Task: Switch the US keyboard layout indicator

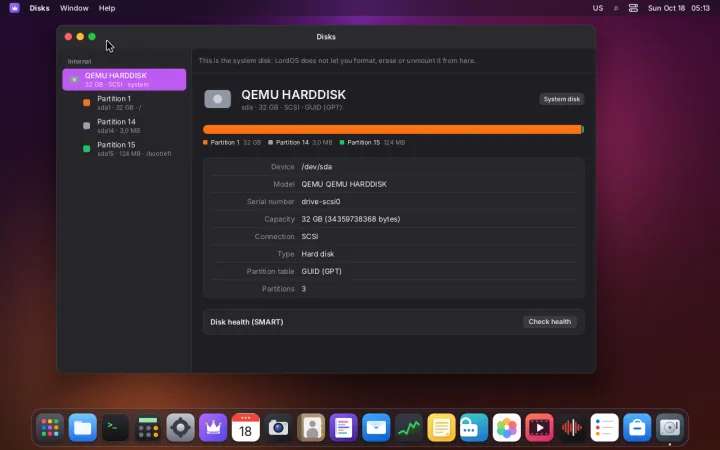Action: pyautogui.click(x=597, y=8)
